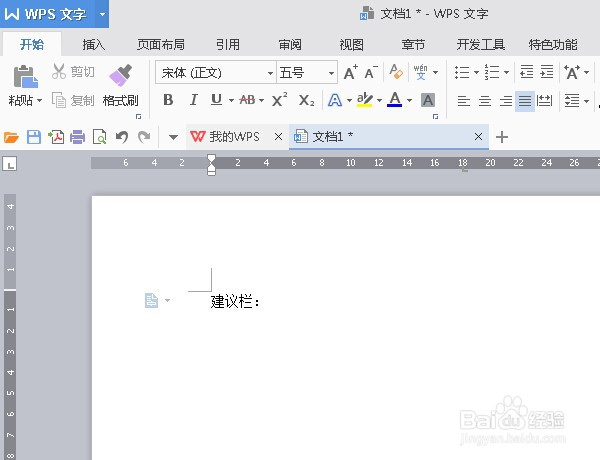Click the Export to PDF icon
This screenshot has height=460, width=600.
(x=56, y=137)
